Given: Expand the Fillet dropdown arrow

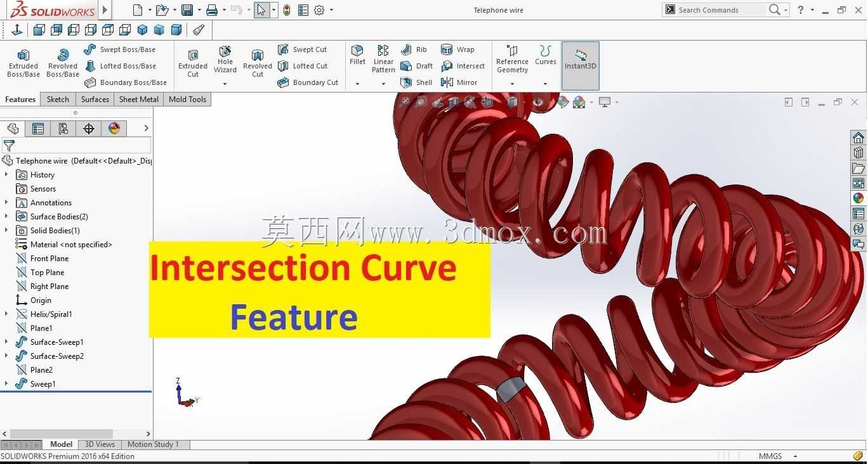Looking at the screenshot, I should click(x=357, y=84).
